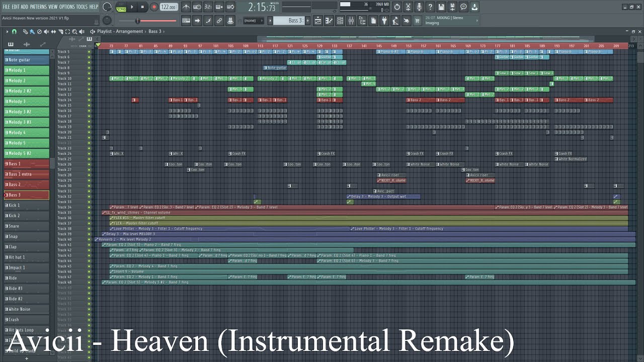Select the Zoom tool in playlist toolbar
The image size is (644, 362).
74,31
